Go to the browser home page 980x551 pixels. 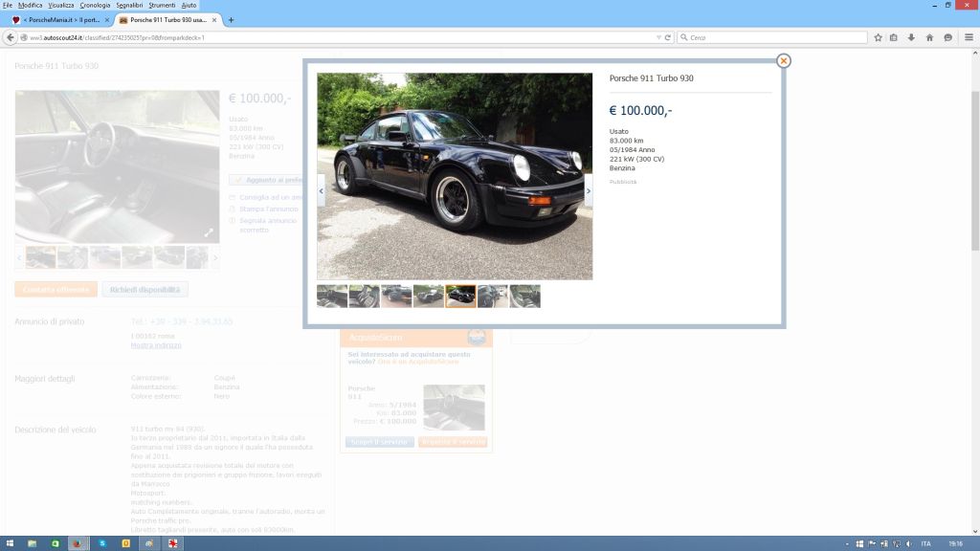pos(929,37)
